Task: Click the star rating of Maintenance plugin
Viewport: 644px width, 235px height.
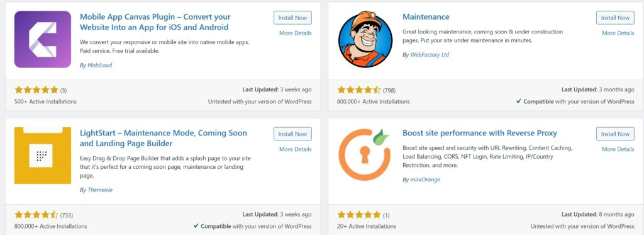Action: click(x=359, y=89)
